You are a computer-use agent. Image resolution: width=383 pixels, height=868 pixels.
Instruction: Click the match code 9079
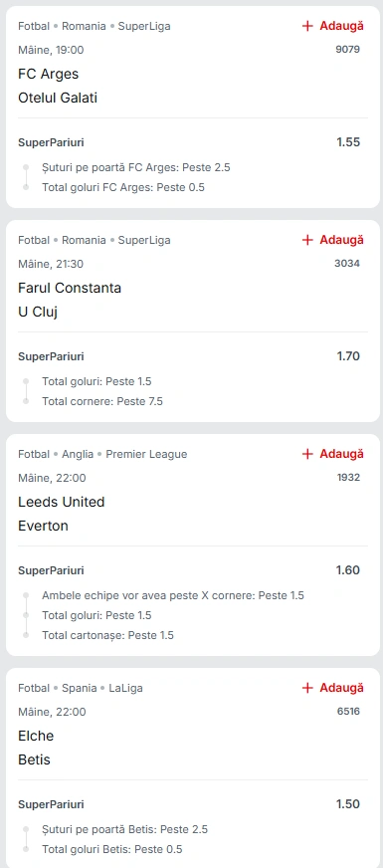tap(347, 49)
